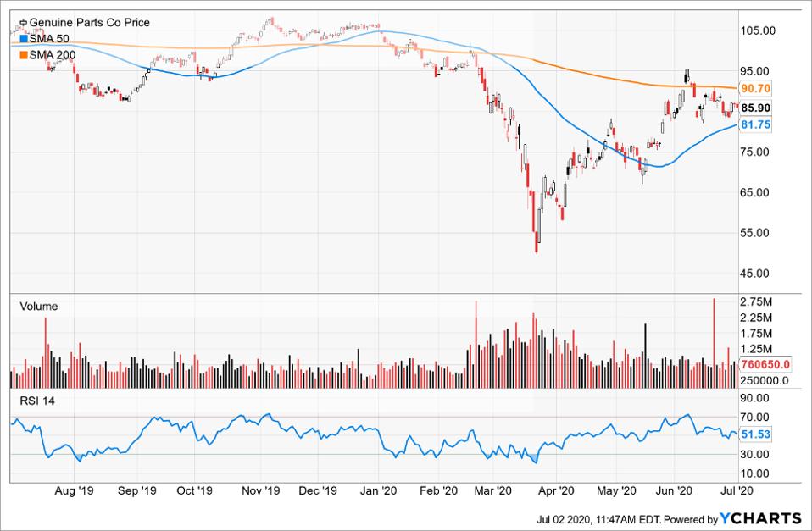Click the candlestick legend icon for Genuine Parts Co
The height and width of the screenshot is (531, 812).
[23, 23]
